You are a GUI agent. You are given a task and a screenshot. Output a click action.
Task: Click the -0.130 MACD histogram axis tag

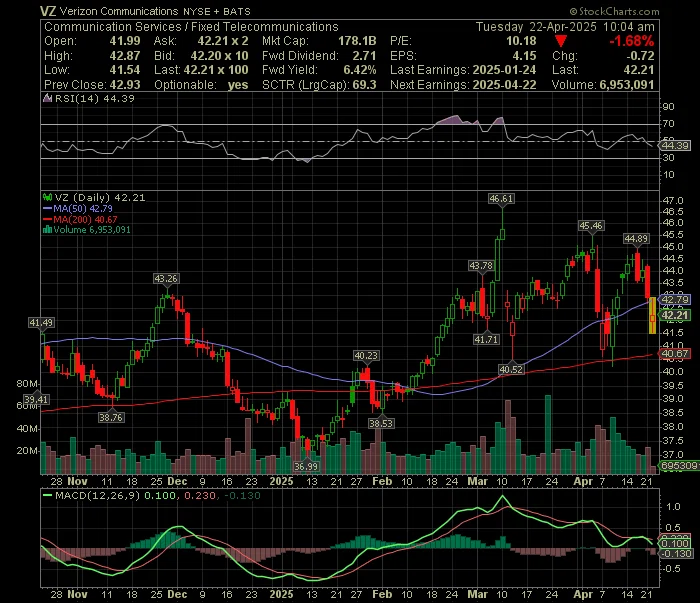pos(676,553)
